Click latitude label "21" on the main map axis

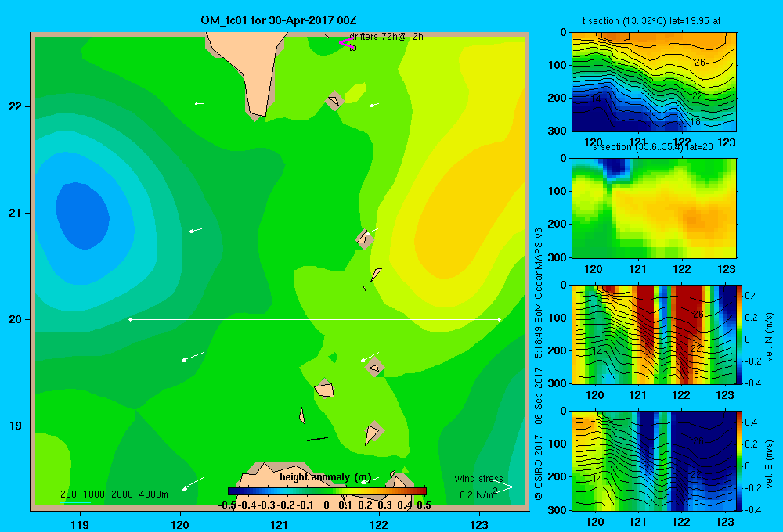coord(15,213)
